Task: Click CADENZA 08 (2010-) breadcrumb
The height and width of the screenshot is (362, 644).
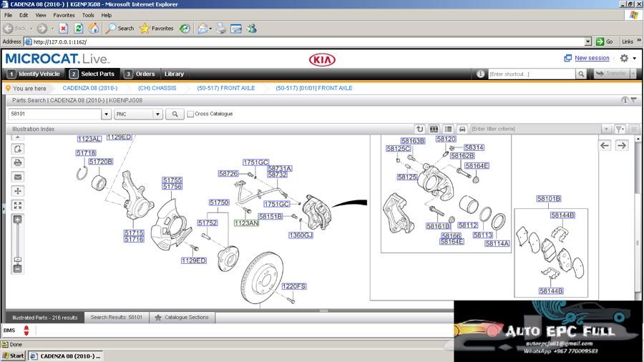Action: point(90,88)
